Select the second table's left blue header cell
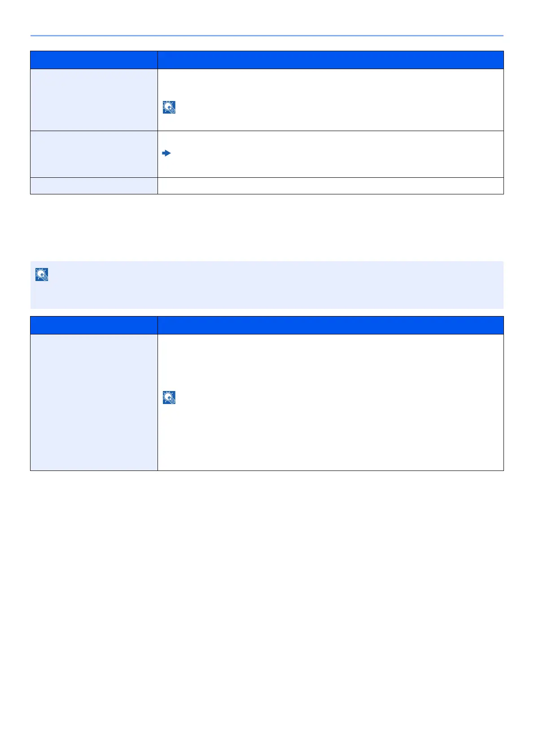Screen dimensions: 534x756 coord(94,325)
